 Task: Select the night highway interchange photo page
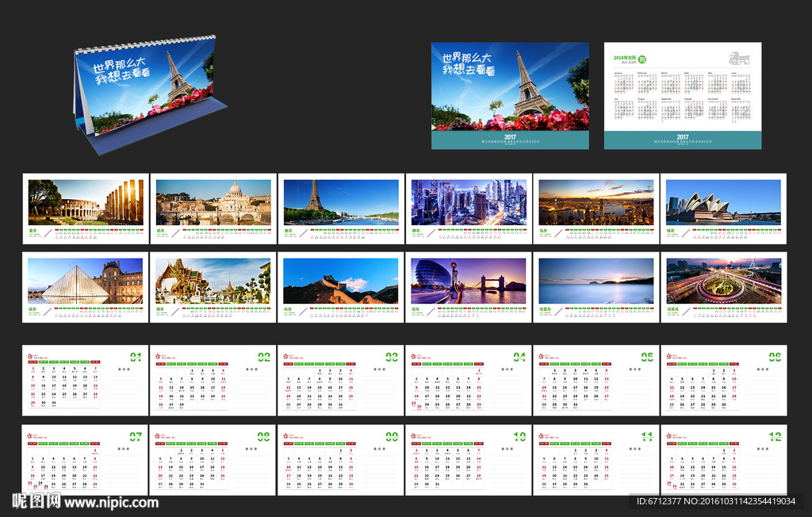[x=723, y=288]
